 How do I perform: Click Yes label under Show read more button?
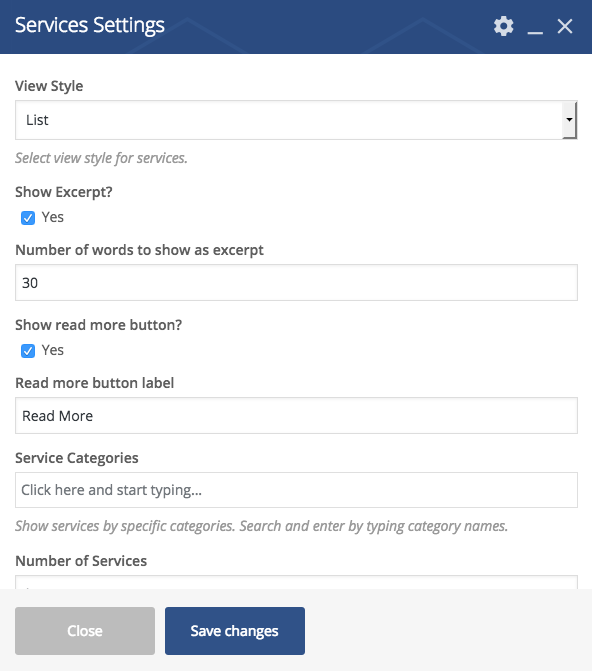[x=53, y=350]
